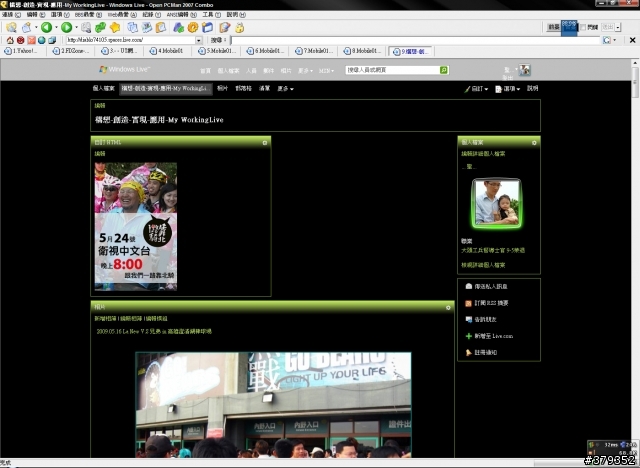Click the paste clipboard toolbar icon
Screen dimensions: 640x468
coord(161,27)
